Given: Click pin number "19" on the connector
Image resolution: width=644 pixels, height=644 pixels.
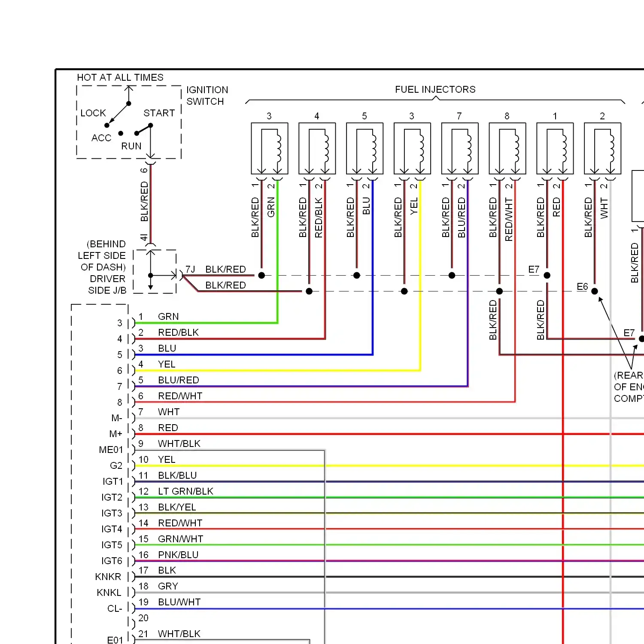Looking at the screenshot, I should coord(143,602).
